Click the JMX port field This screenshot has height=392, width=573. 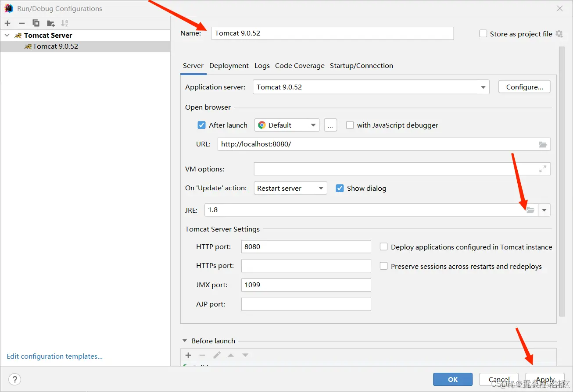[x=306, y=285]
